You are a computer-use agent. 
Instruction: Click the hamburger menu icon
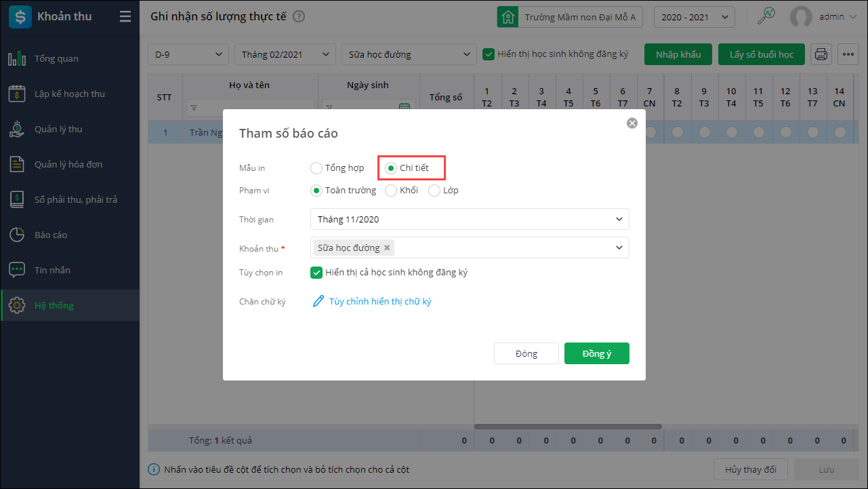coord(125,17)
